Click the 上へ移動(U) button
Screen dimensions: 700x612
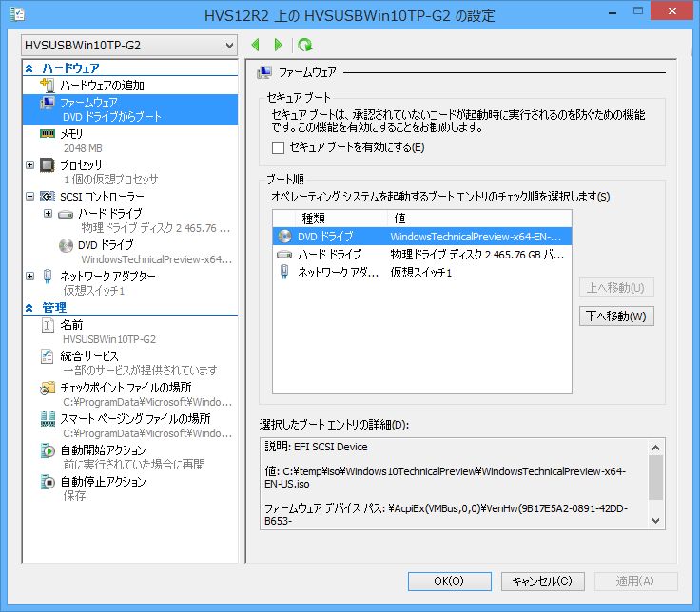coord(616,288)
